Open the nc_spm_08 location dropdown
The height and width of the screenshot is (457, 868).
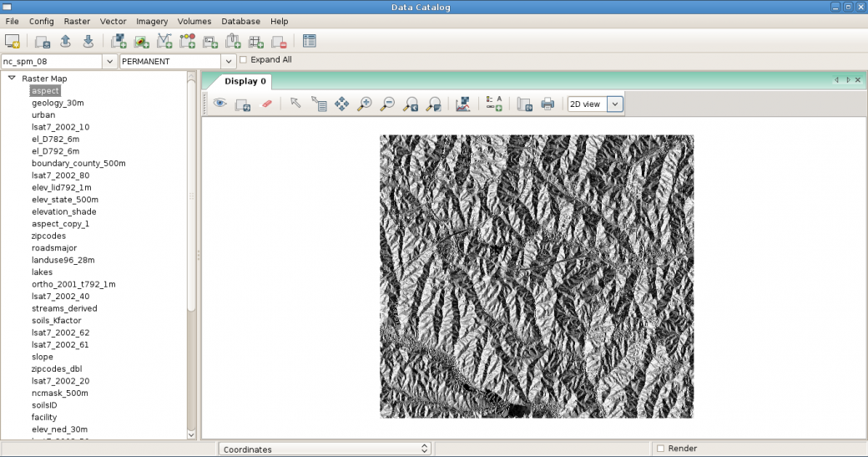(109, 62)
